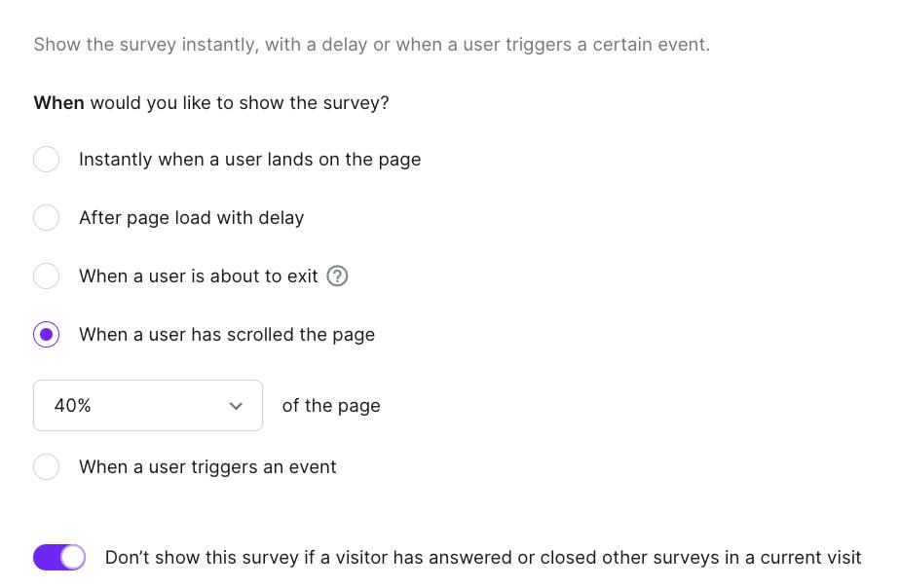Screen dimensions: 900x588
Task: Select the triggers an event radio button
Action: [46, 467]
